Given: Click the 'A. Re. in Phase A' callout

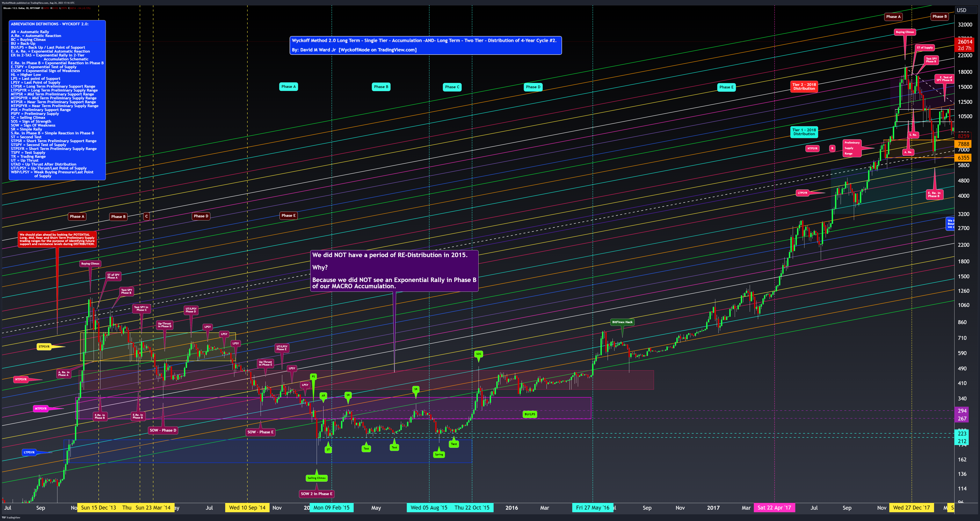Looking at the screenshot, I should click(x=63, y=374).
